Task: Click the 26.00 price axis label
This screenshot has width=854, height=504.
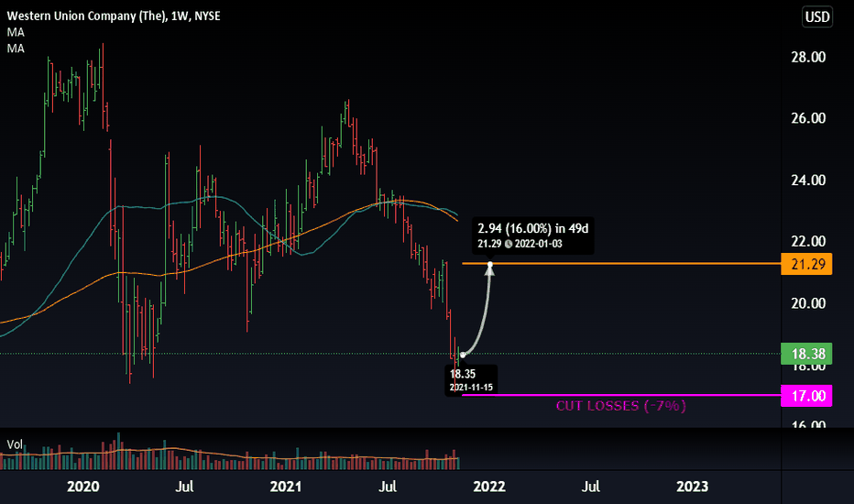Action: [x=808, y=118]
